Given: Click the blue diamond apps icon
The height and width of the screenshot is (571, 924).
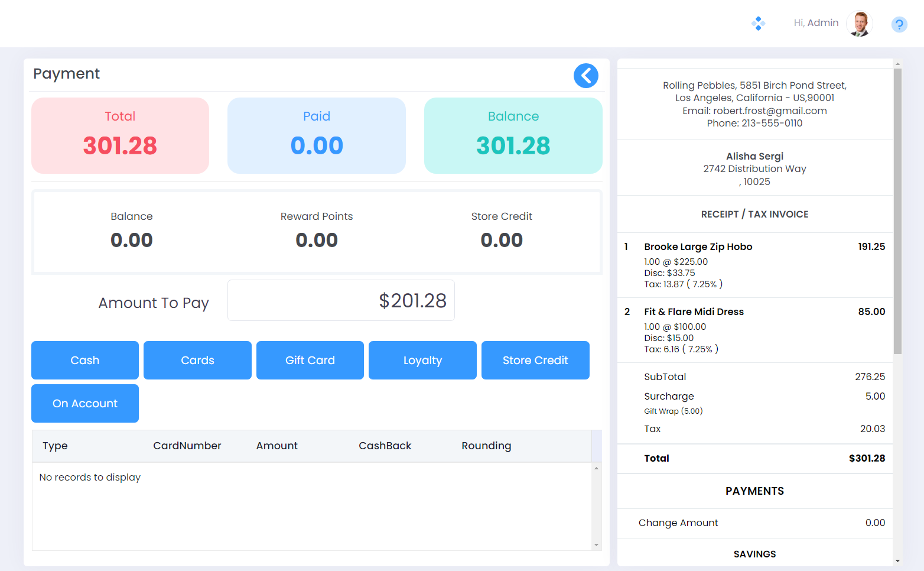Looking at the screenshot, I should coord(758,24).
